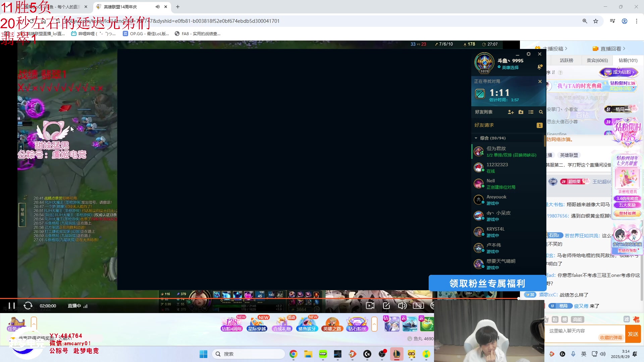Open 直播回看 replay link
The image size is (644, 362).
click(x=609, y=49)
